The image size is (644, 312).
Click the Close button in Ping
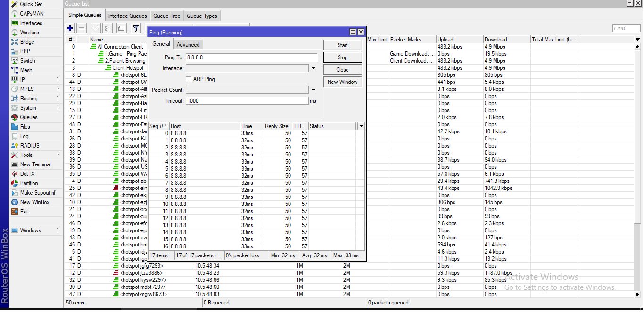pos(343,70)
